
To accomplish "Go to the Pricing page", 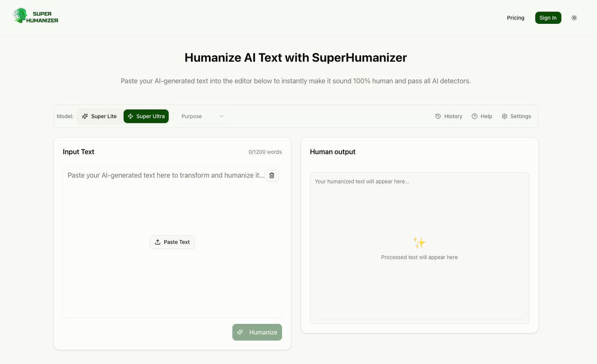I will [x=515, y=18].
